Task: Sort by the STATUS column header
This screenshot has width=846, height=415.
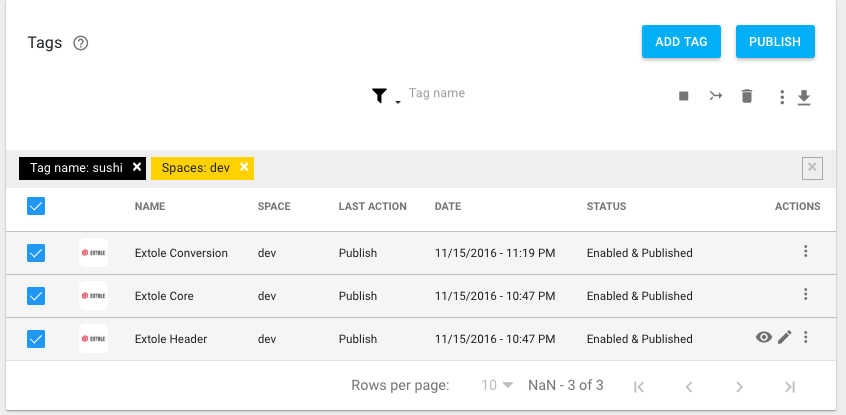Action: [x=606, y=206]
